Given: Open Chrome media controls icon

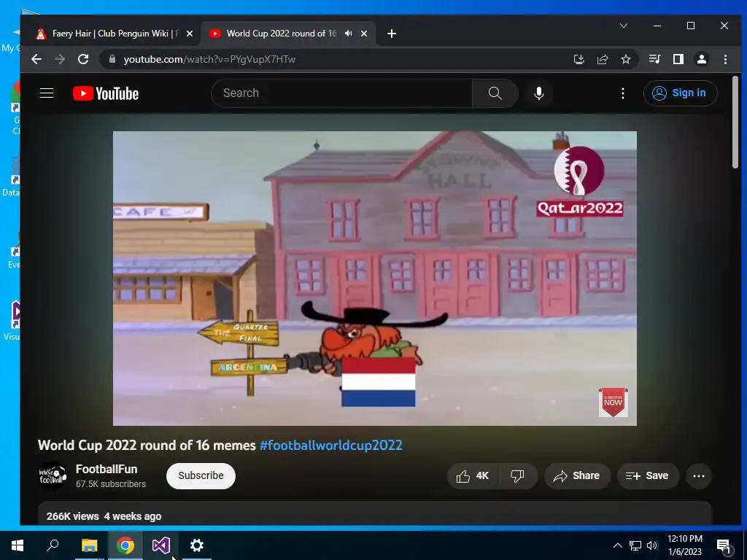Looking at the screenshot, I should point(654,59).
